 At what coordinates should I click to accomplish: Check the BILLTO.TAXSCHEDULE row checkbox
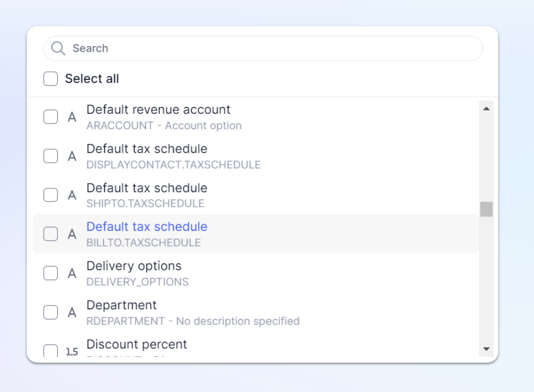(50, 234)
